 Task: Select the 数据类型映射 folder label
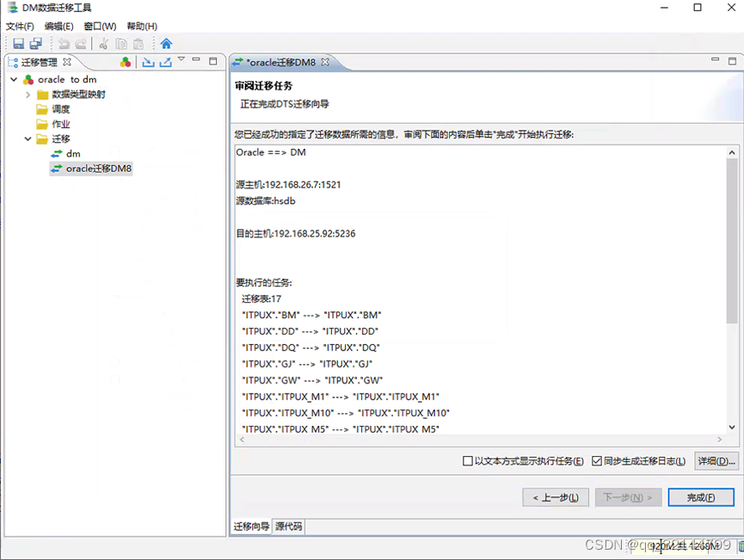79,95
